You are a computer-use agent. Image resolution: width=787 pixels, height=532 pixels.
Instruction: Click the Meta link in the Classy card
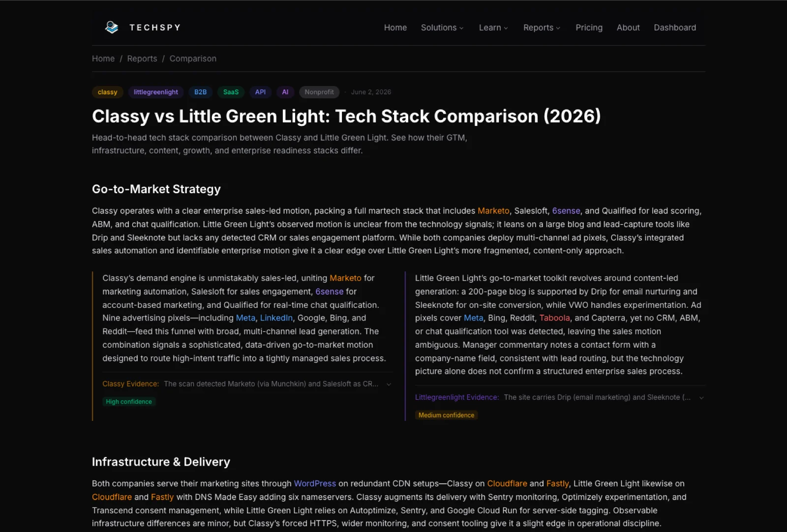click(x=245, y=318)
